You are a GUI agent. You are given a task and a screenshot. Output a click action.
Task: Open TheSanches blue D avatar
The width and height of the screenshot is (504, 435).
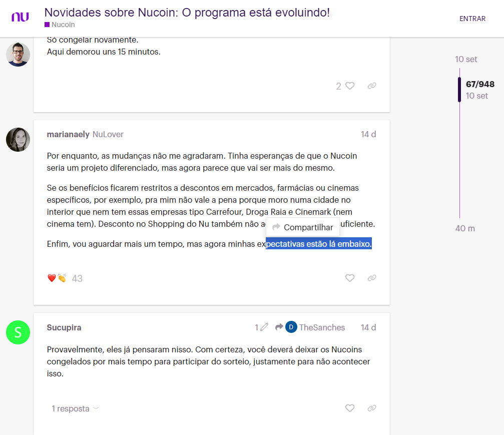tap(291, 327)
